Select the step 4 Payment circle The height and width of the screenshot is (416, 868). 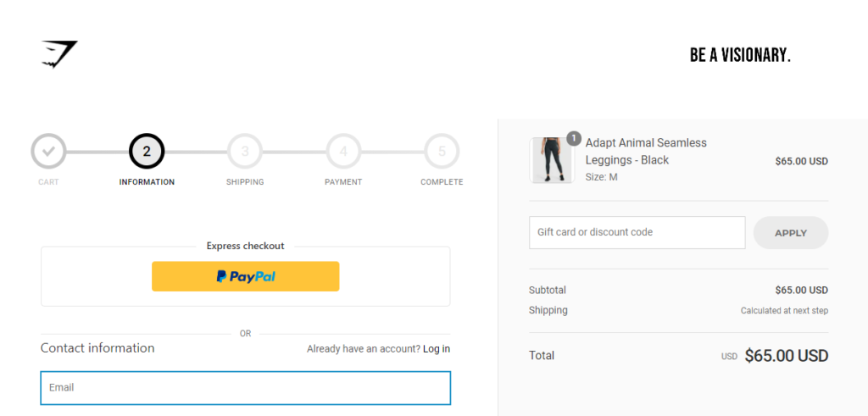click(343, 151)
